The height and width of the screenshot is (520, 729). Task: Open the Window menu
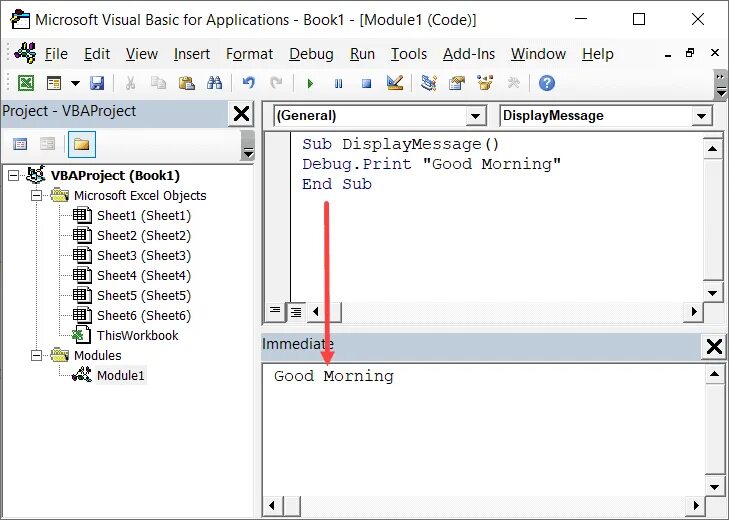[538, 54]
